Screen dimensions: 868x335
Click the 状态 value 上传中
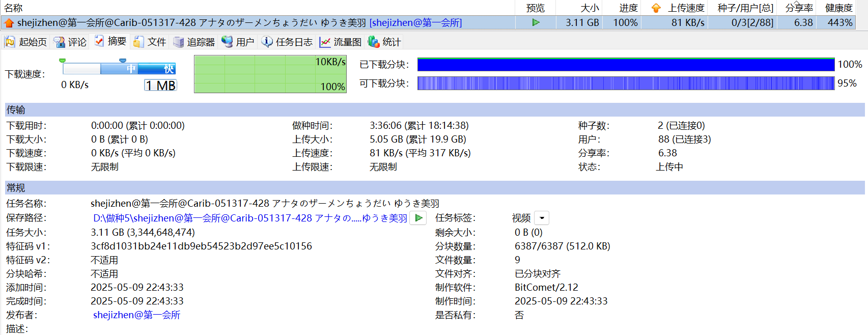pos(669,166)
